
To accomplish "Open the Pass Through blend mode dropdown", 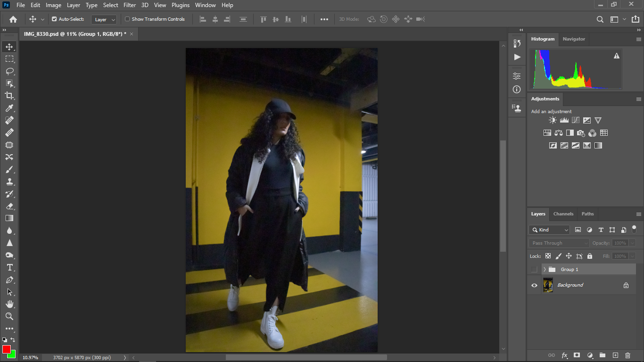I will 559,243.
